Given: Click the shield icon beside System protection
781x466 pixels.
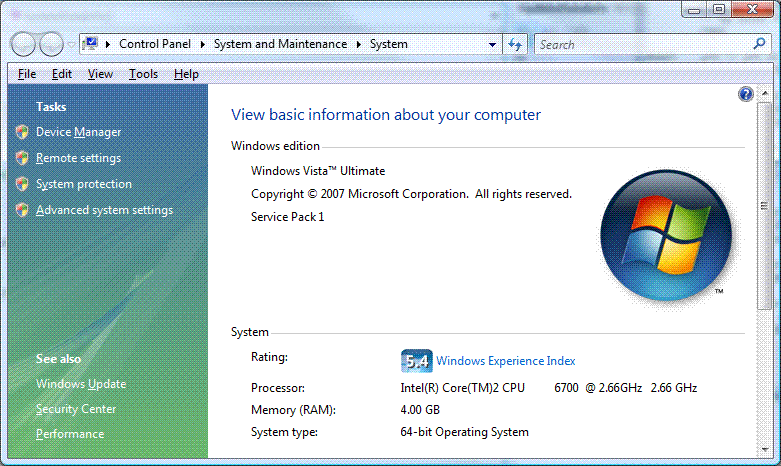Looking at the screenshot, I should point(22,184).
